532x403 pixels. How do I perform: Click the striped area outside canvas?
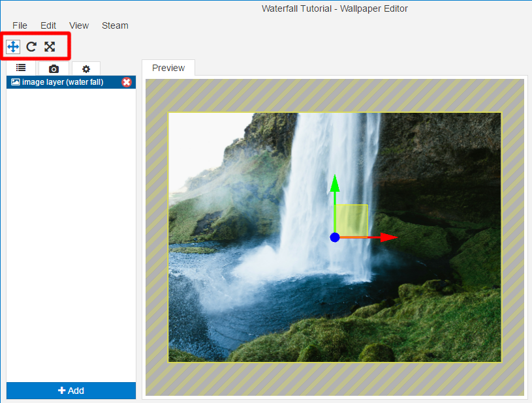pyautogui.click(x=157, y=261)
